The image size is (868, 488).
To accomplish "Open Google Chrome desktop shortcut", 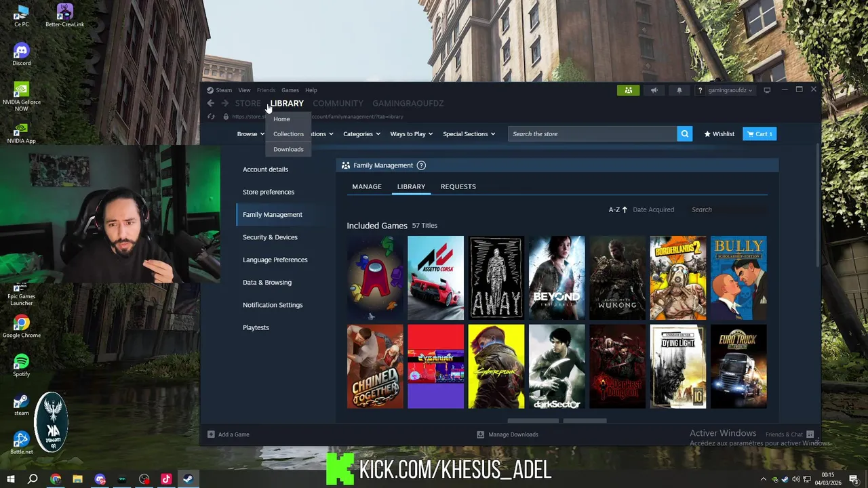I will coord(21,327).
